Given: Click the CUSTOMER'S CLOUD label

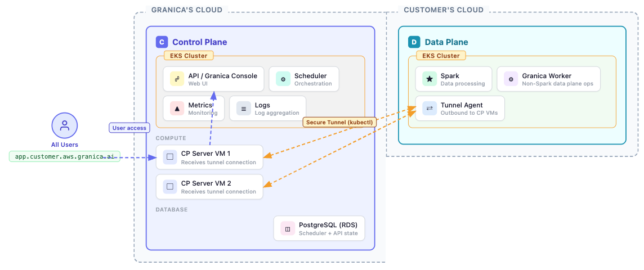Looking at the screenshot, I should (x=444, y=10).
